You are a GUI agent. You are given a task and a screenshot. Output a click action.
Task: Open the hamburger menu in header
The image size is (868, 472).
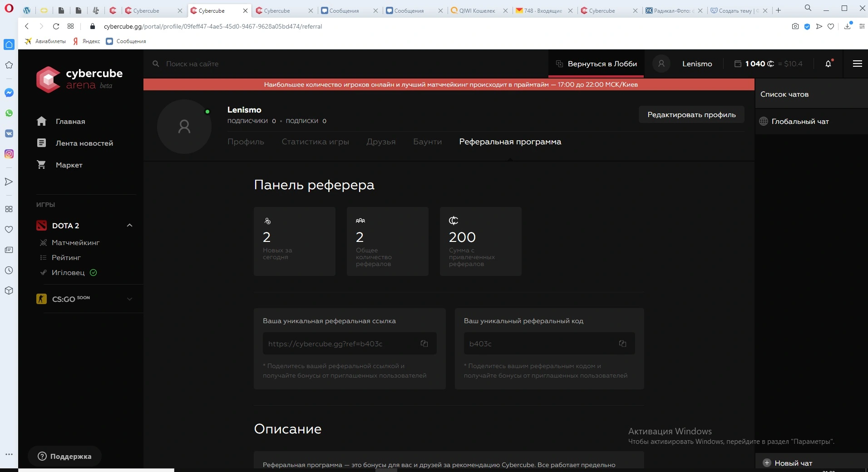[857, 64]
